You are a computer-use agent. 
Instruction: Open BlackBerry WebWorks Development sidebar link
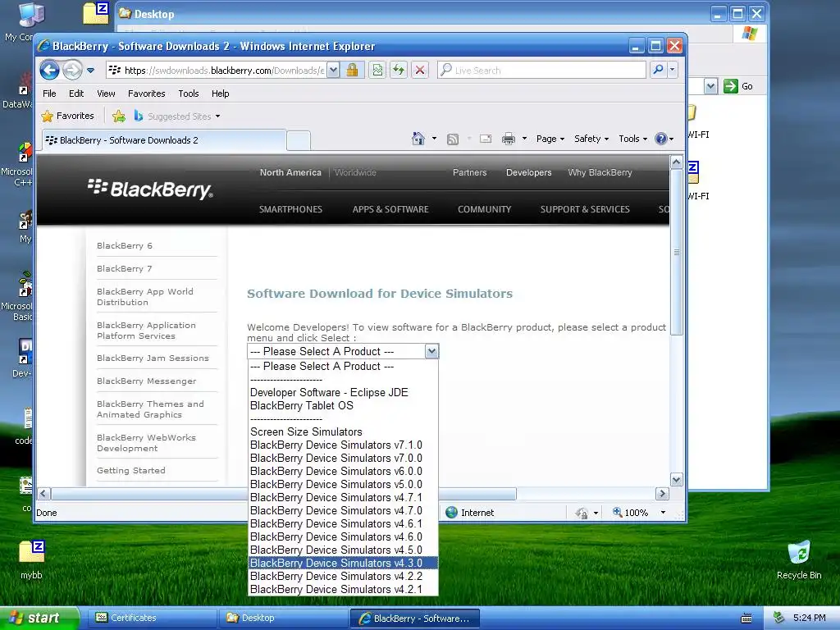click(146, 442)
